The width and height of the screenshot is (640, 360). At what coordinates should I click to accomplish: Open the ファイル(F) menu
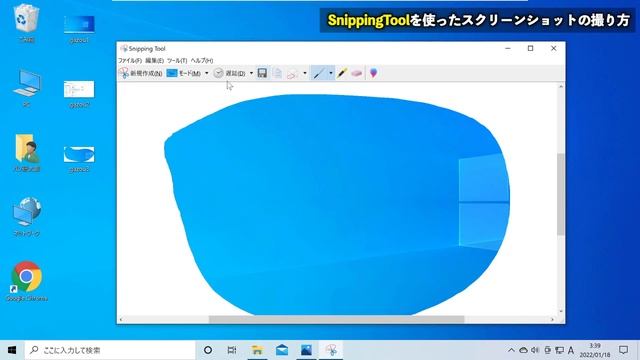(130, 60)
